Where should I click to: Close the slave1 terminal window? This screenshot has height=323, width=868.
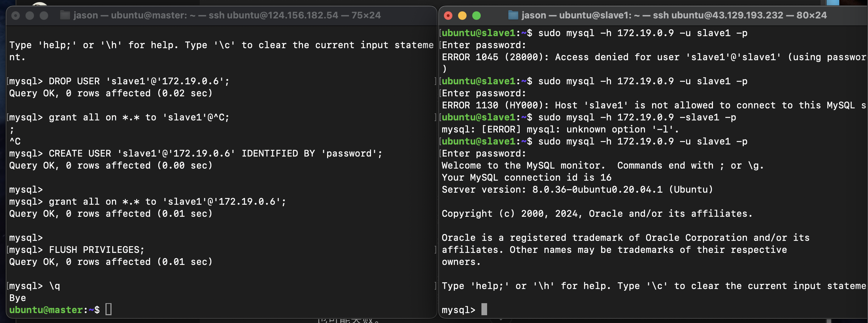click(448, 16)
